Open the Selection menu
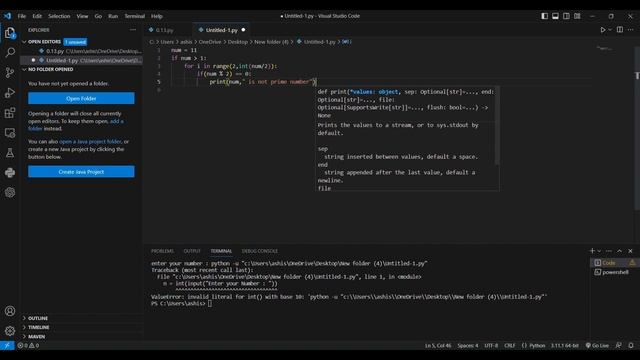The image size is (640, 360). point(59,16)
